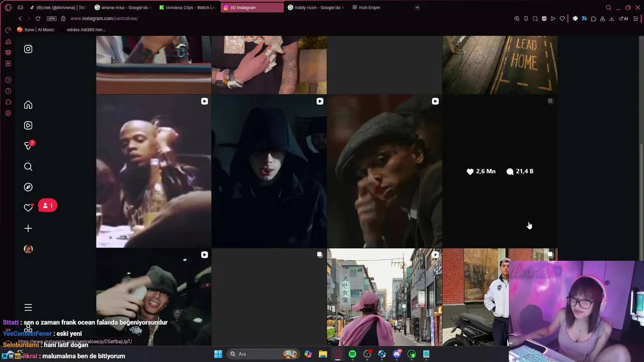Screen dimensions: 644x362
Task: Open Opera sidebar extensions cube
Action: click(x=8, y=102)
